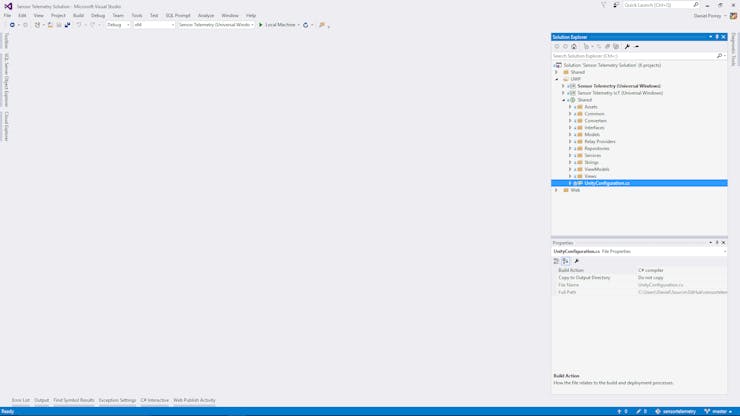This screenshot has height=416, width=740.
Task: Select UnityConfiguration.cs file
Action: [607, 183]
